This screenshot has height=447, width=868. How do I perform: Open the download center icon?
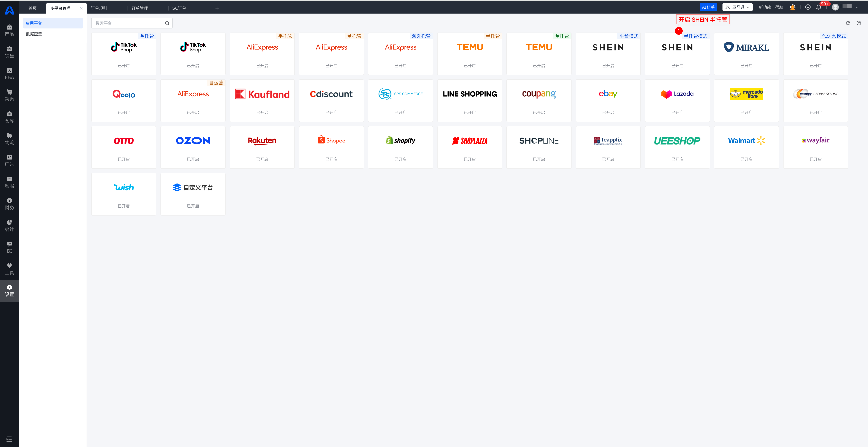pos(808,7)
